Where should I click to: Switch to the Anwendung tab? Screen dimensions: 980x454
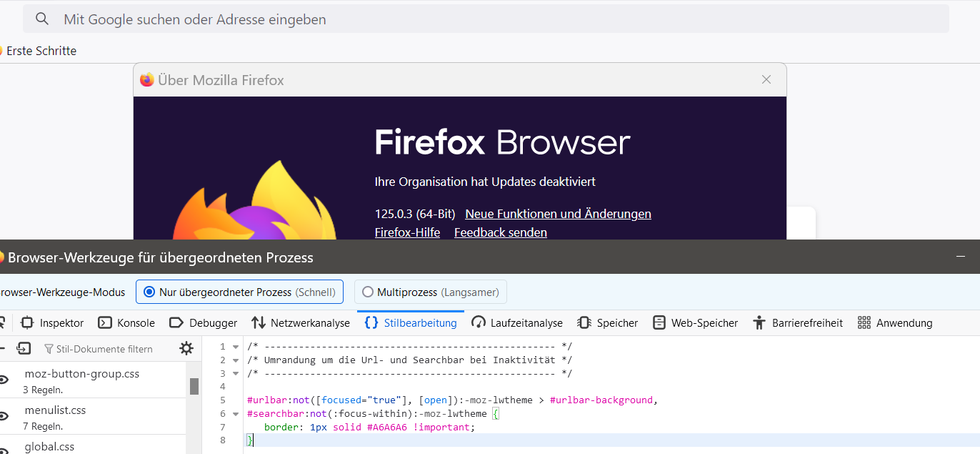[895, 323]
